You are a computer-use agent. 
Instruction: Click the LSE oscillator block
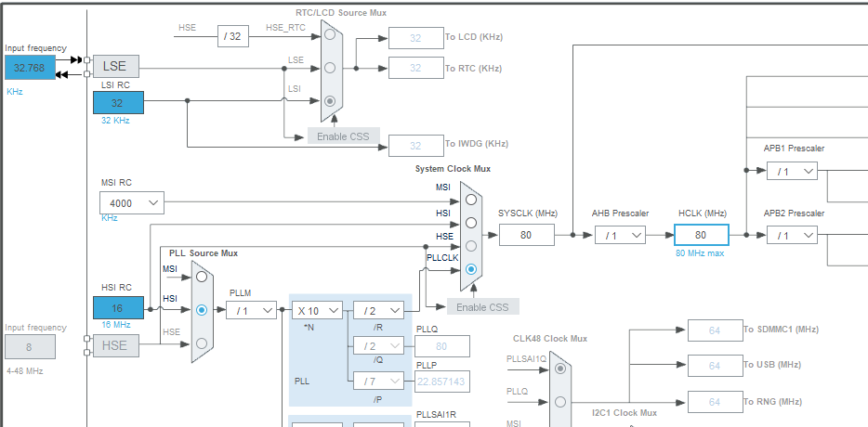115,66
